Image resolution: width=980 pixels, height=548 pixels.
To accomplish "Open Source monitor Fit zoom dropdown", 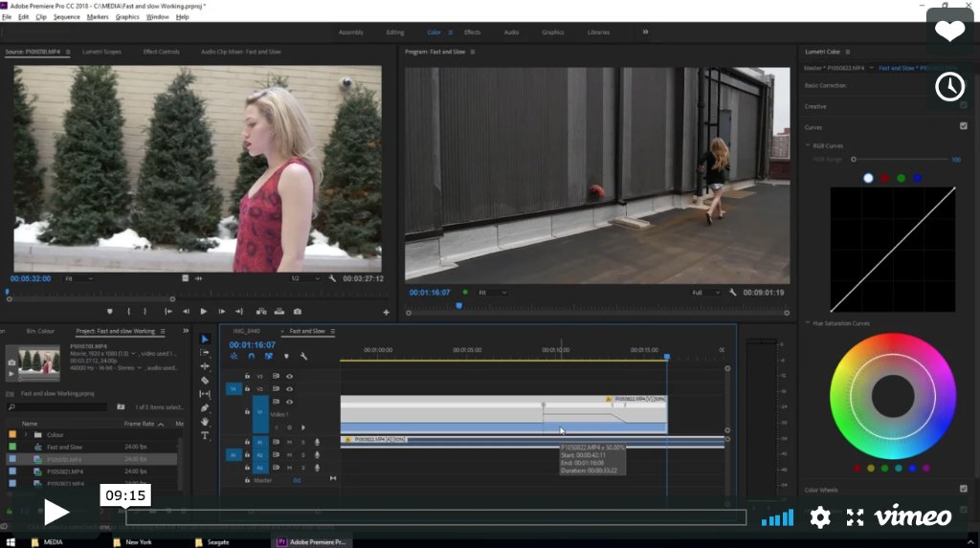I will [x=78, y=278].
